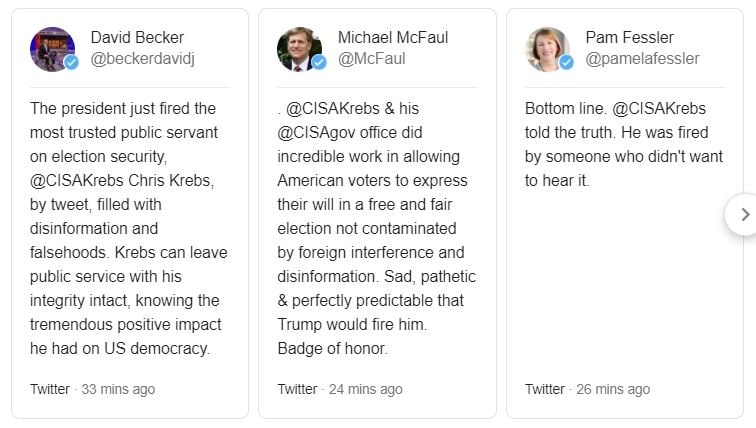The image size is (756, 428).
Task: Click the Michael McFaul name heading
Action: (393, 37)
